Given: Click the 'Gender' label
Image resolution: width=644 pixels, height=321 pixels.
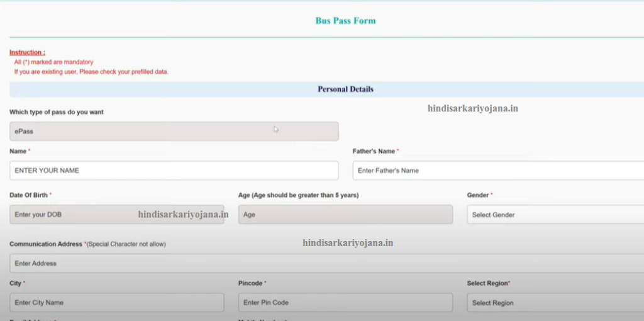Looking at the screenshot, I should (x=478, y=195).
